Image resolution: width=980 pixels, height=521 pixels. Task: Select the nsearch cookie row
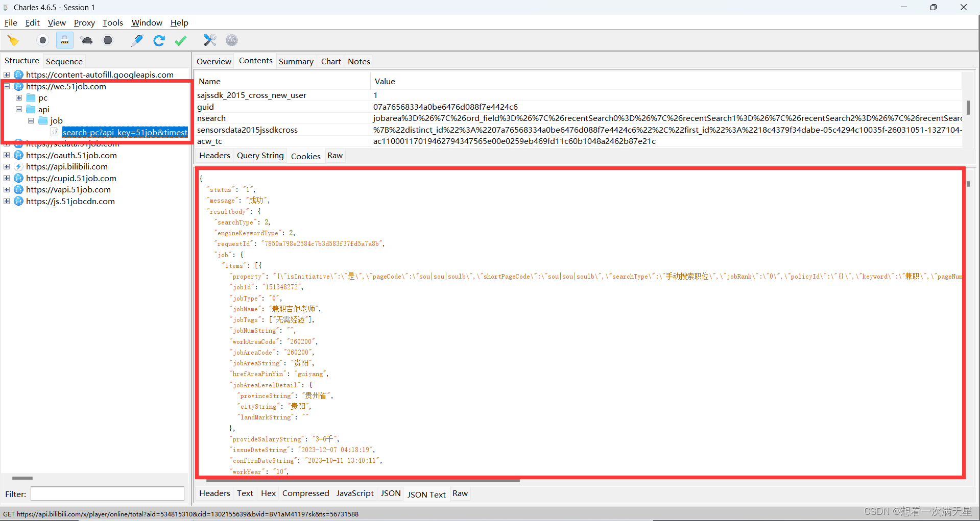tap(579, 118)
